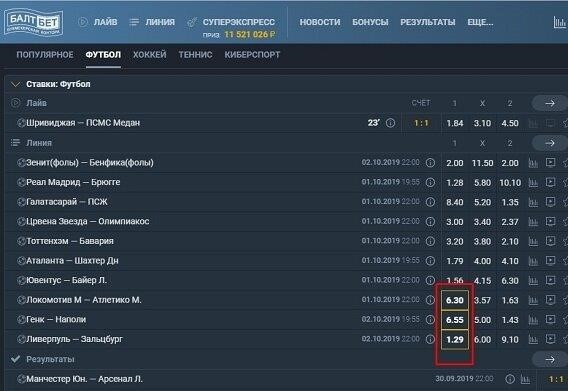Screen dimensions: 568x391
Task: Open video icon for Локомотив М row
Action: pos(550,299)
